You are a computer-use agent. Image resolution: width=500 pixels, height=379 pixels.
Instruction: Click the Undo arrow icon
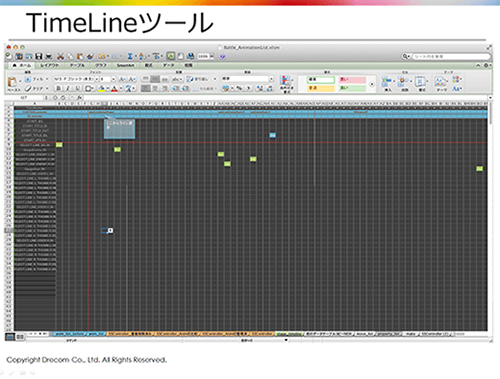pyautogui.click(x=102, y=56)
